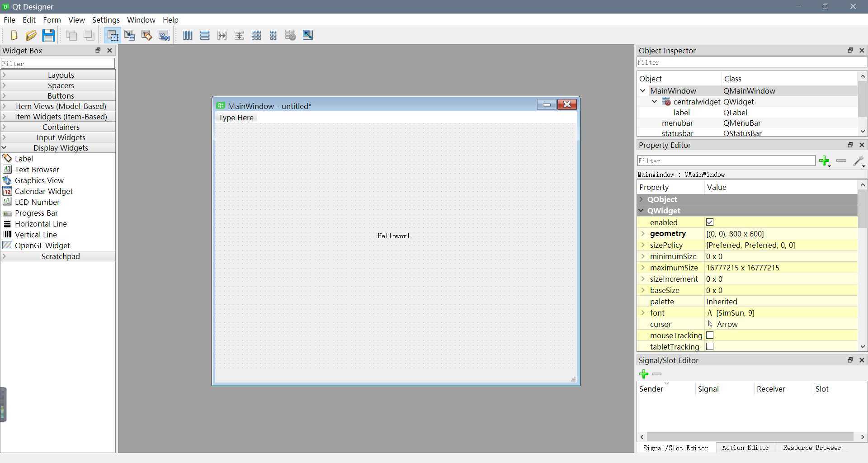Click the Save Form floppy icon

[48, 35]
